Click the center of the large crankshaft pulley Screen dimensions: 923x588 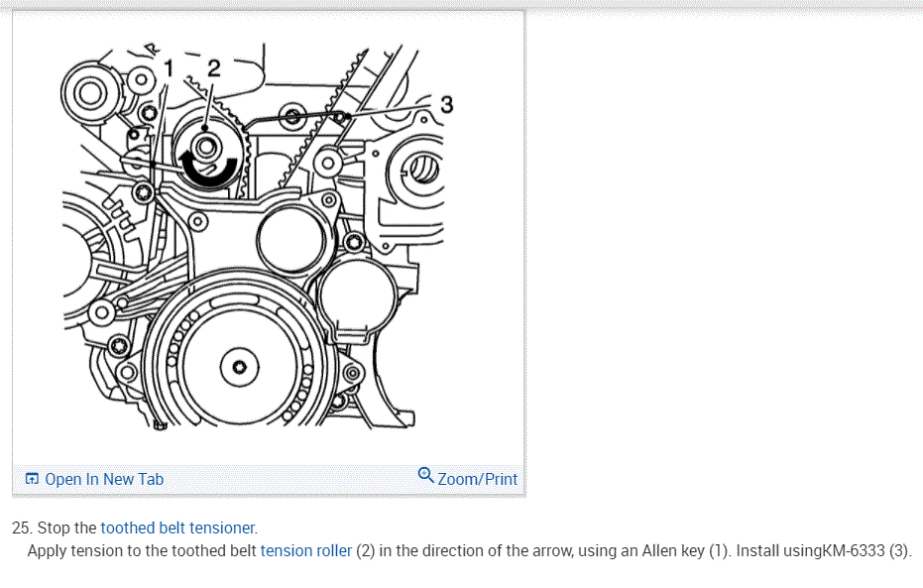pyautogui.click(x=239, y=367)
